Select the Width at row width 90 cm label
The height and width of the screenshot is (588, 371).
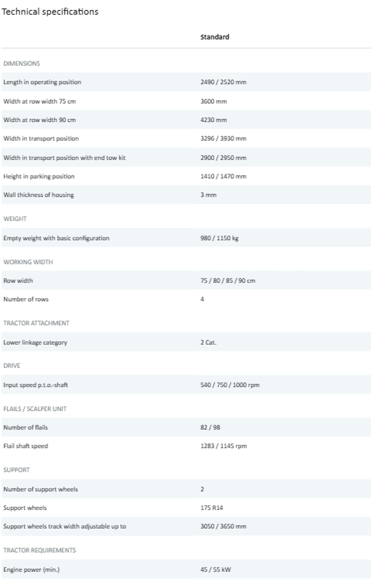(x=40, y=120)
